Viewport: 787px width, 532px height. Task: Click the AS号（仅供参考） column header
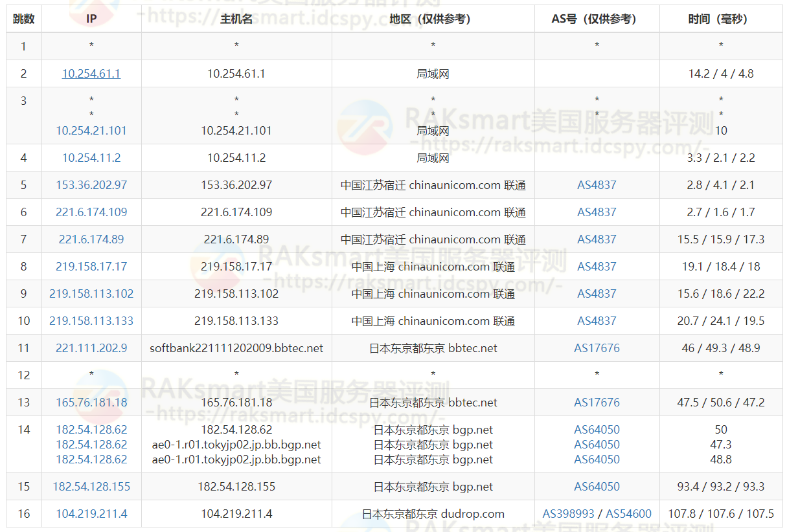point(597,19)
